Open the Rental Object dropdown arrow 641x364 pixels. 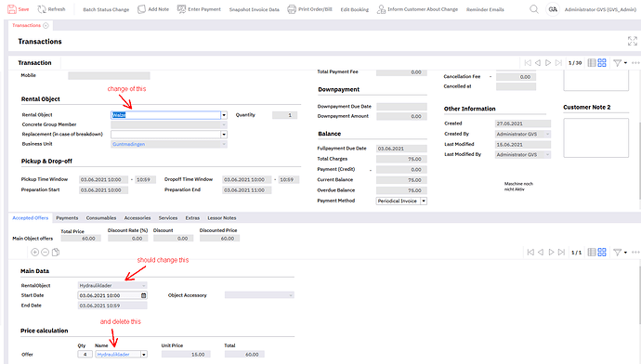[x=224, y=115]
